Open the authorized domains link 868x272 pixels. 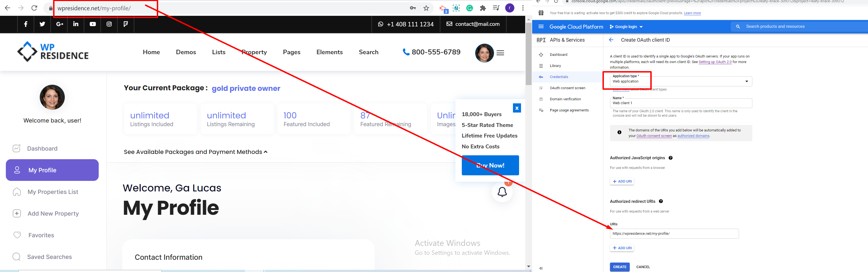coord(693,136)
